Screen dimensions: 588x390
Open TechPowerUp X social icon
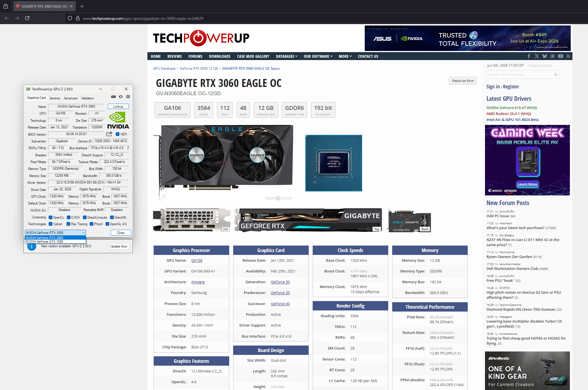pos(537,56)
